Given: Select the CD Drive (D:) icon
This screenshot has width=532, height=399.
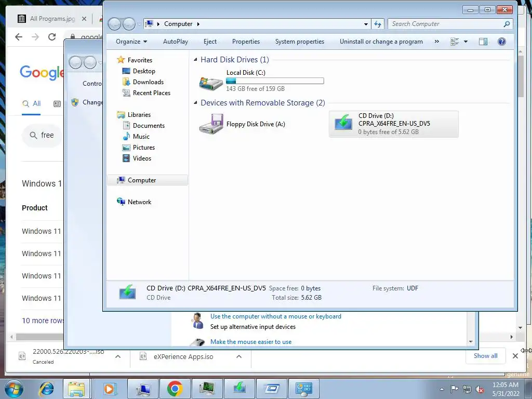Looking at the screenshot, I should [x=343, y=122].
